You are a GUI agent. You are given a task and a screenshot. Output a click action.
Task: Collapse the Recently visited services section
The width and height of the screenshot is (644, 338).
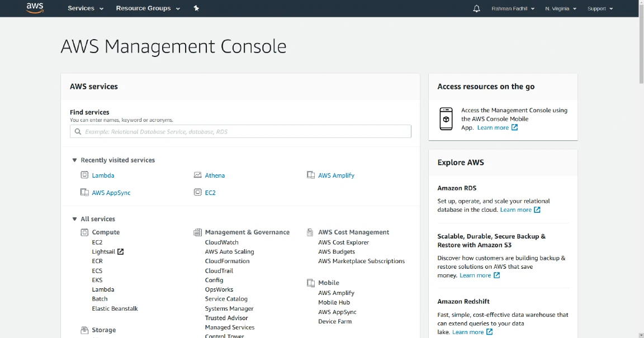(x=74, y=160)
